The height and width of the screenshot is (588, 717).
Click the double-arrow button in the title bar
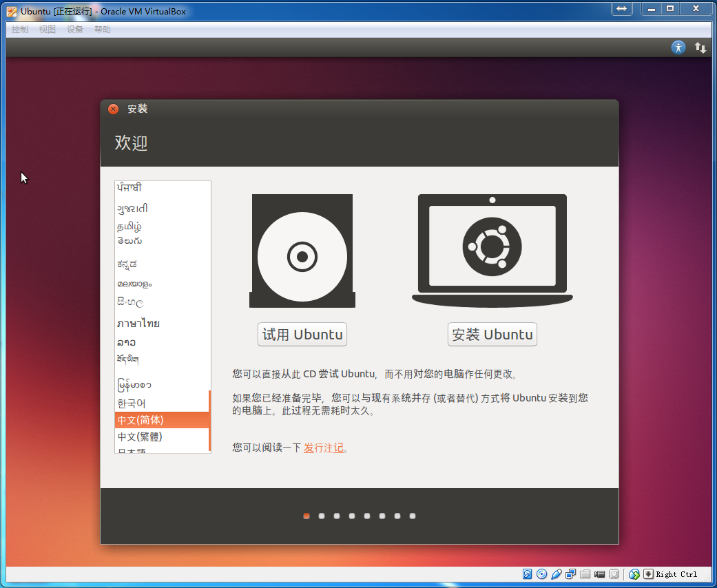pyautogui.click(x=622, y=9)
